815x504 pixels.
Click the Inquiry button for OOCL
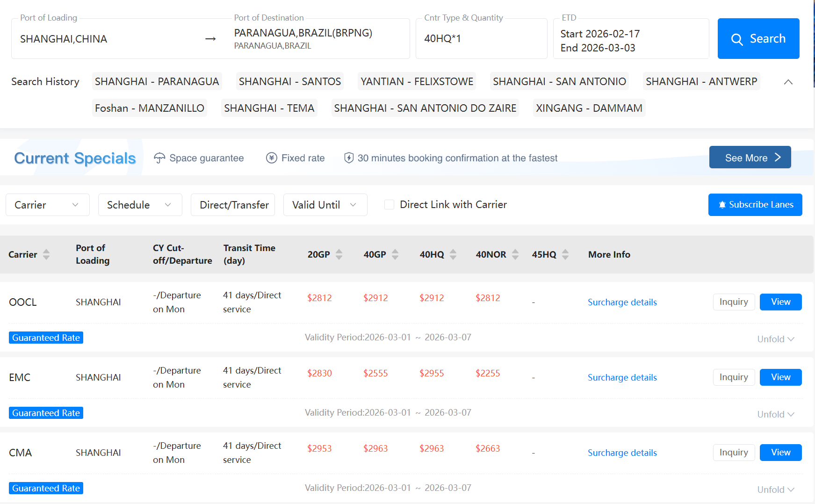[733, 302]
